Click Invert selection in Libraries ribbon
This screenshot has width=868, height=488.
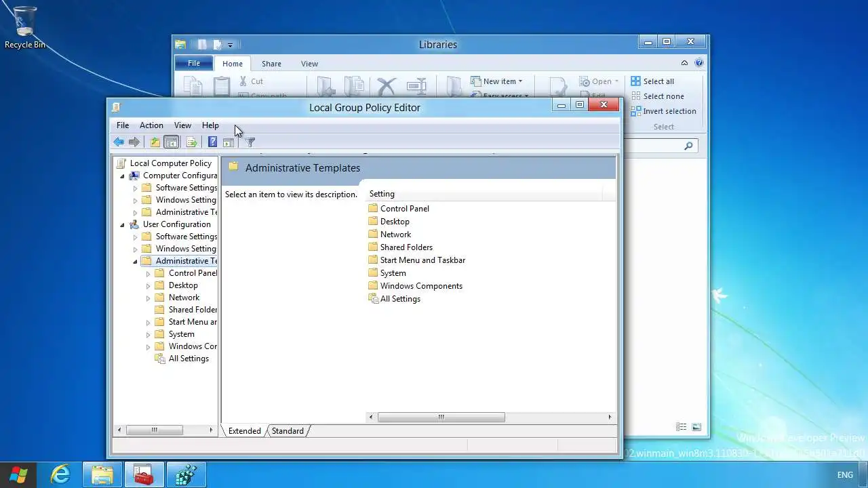click(x=664, y=111)
